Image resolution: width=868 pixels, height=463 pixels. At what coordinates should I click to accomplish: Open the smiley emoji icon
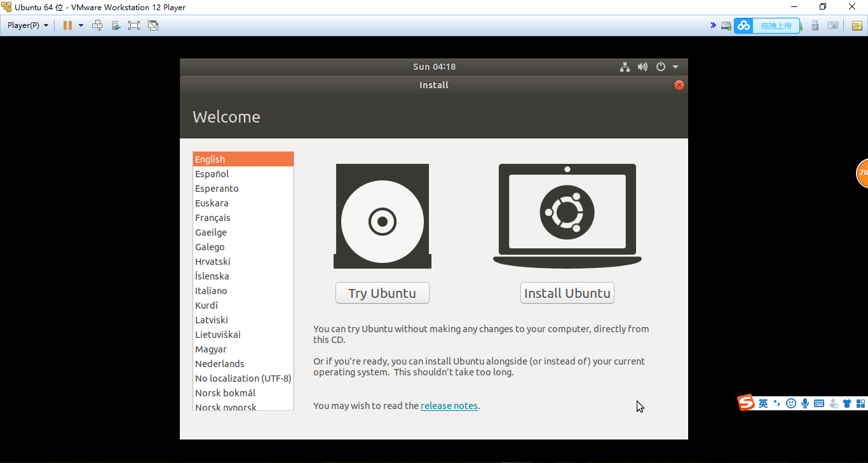(791, 403)
